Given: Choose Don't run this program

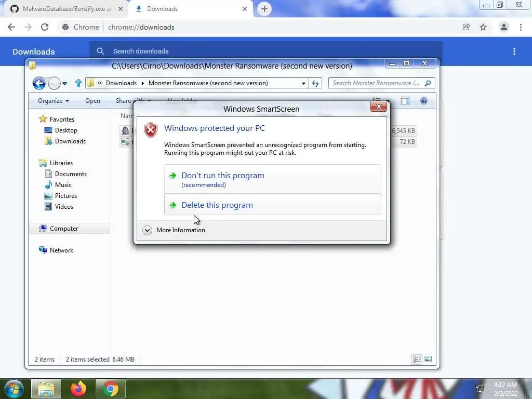Looking at the screenshot, I should click(272, 179).
